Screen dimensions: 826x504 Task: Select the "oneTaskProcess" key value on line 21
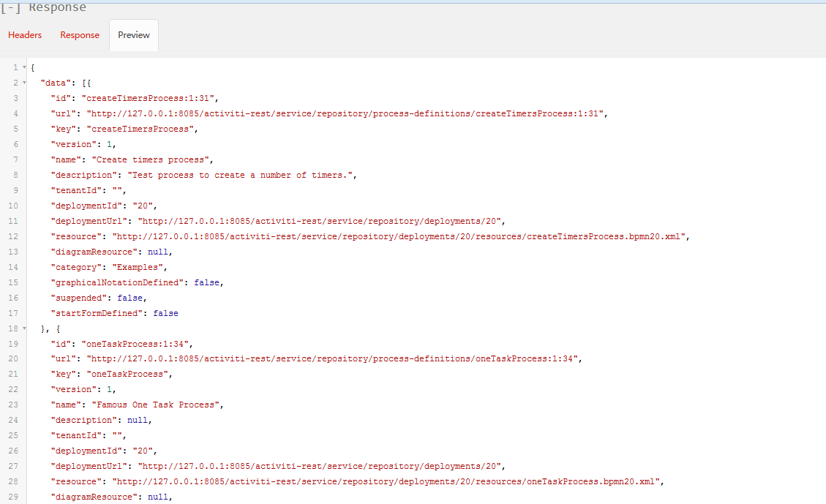point(127,374)
